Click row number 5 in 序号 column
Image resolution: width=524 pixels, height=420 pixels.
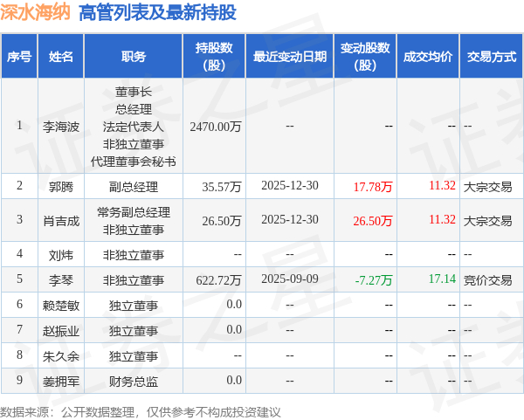point(19,279)
